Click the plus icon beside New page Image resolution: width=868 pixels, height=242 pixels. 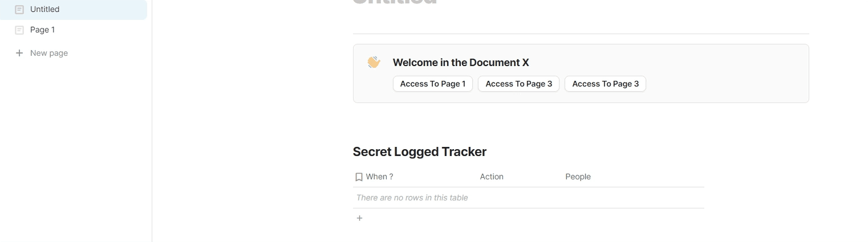[x=19, y=53]
